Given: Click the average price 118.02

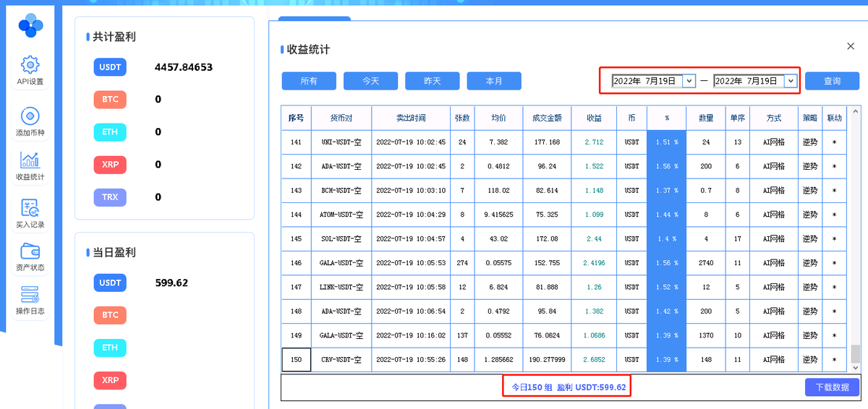Looking at the screenshot, I should tap(499, 191).
